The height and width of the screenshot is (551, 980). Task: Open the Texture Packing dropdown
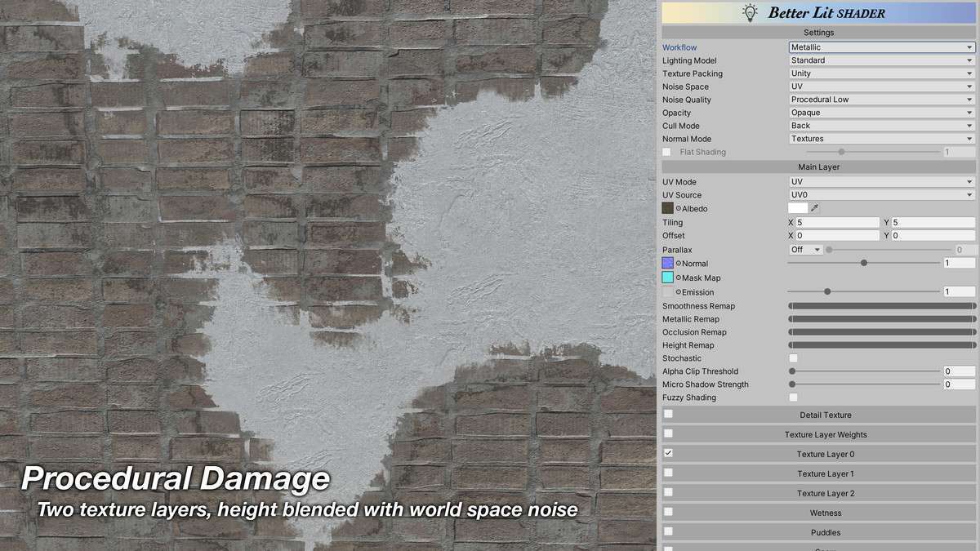[882, 73]
